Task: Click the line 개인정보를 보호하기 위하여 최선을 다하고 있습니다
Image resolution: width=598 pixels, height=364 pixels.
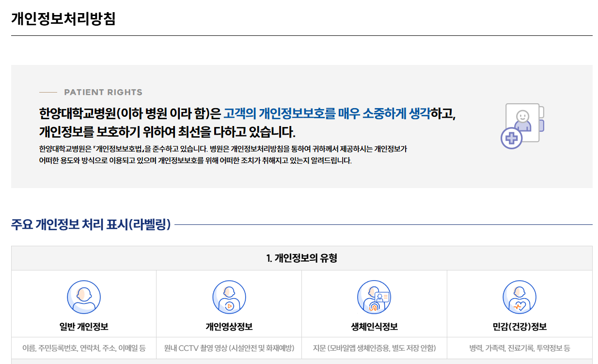Action: [x=167, y=132]
